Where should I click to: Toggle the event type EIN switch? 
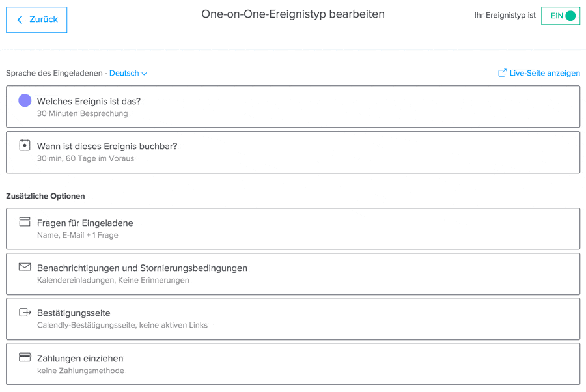pos(561,16)
